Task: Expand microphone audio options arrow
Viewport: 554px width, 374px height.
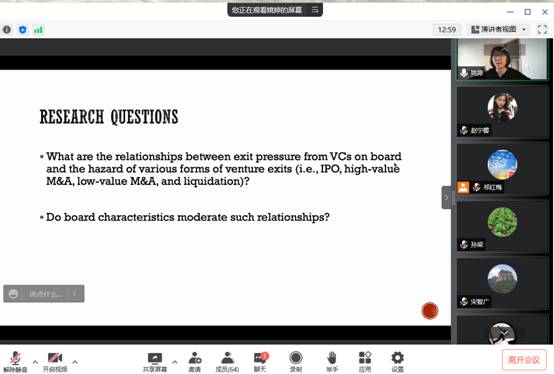Action: (35, 362)
